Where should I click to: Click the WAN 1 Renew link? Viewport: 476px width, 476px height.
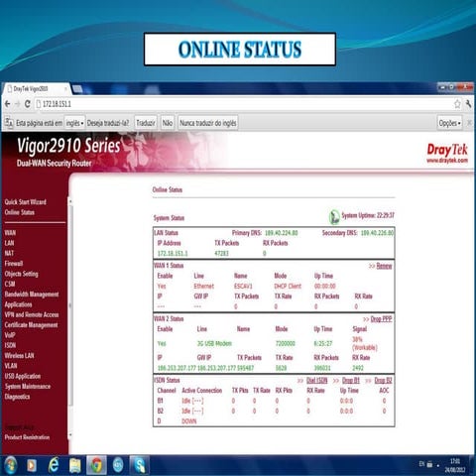[x=384, y=266]
